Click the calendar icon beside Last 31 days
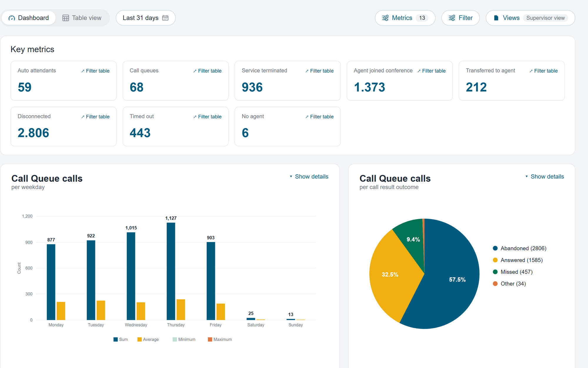 click(x=165, y=18)
